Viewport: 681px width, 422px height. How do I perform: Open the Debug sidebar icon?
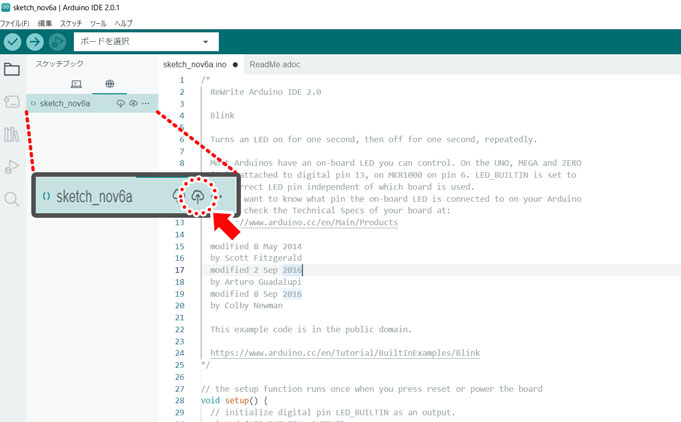pos(12,167)
